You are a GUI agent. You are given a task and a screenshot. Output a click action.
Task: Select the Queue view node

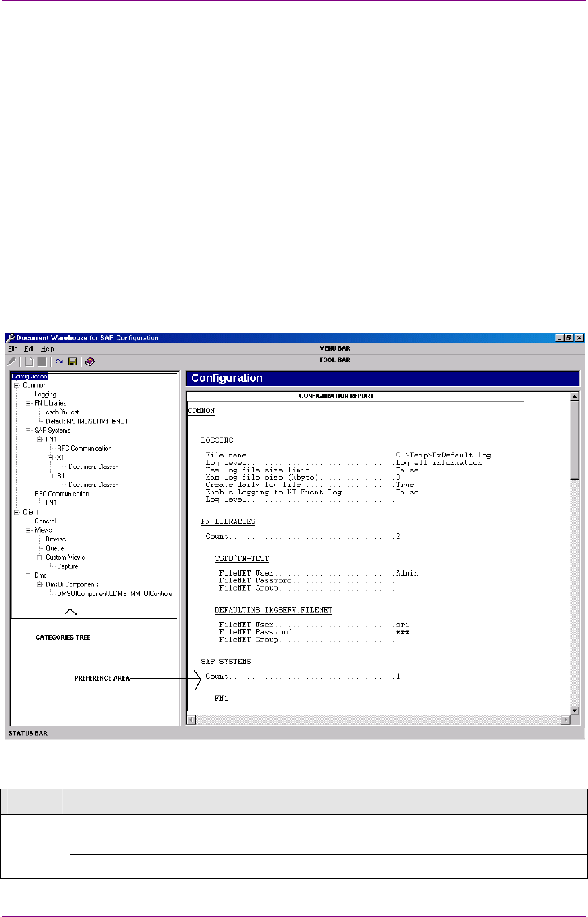55,548
